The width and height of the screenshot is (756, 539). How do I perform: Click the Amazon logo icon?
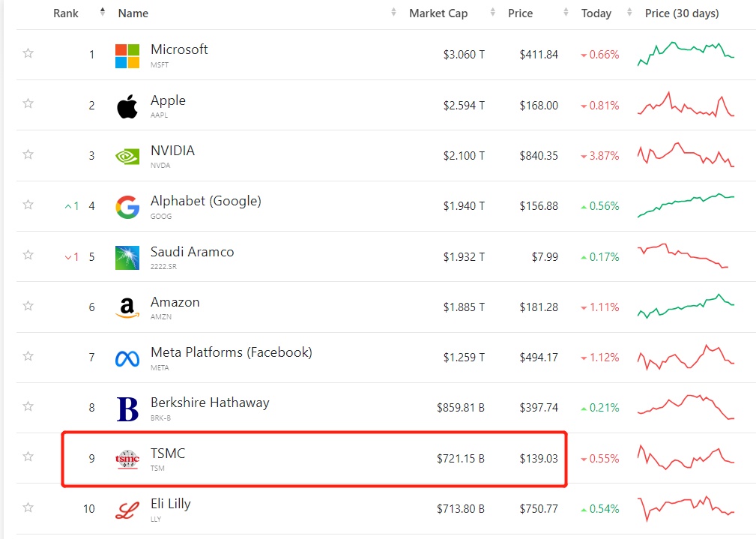(x=127, y=307)
